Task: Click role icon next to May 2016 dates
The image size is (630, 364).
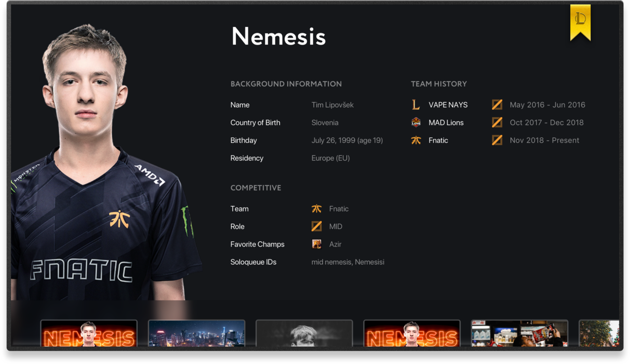Action: point(497,105)
